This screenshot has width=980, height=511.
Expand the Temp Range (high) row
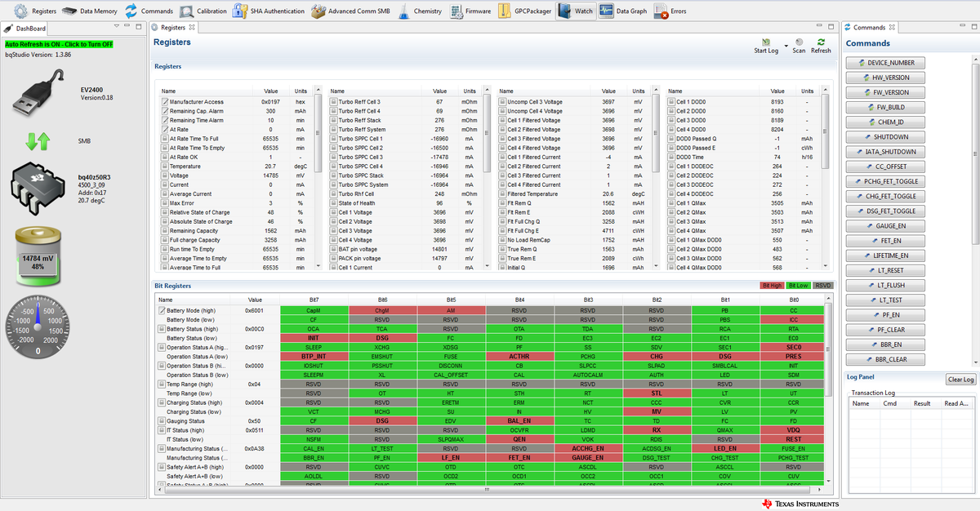click(x=162, y=384)
